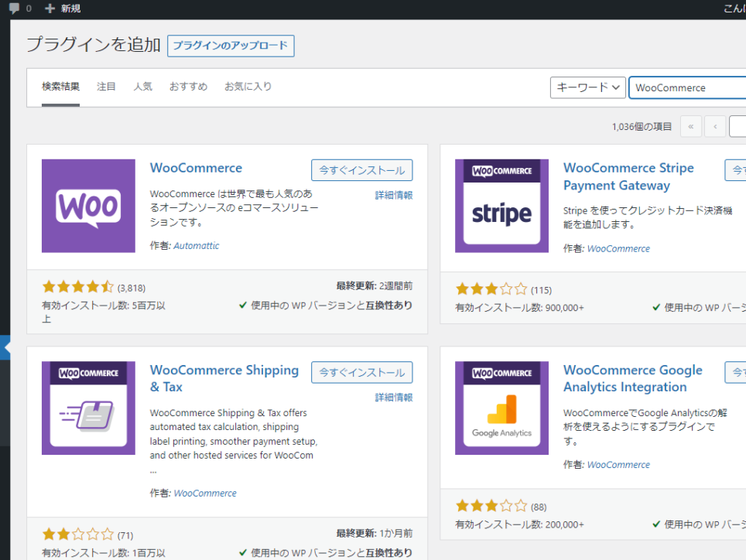Click the Stripe plugin compatibility checkmark icon
This screenshot has height=560, width=746.
click(x=656, y=308)
